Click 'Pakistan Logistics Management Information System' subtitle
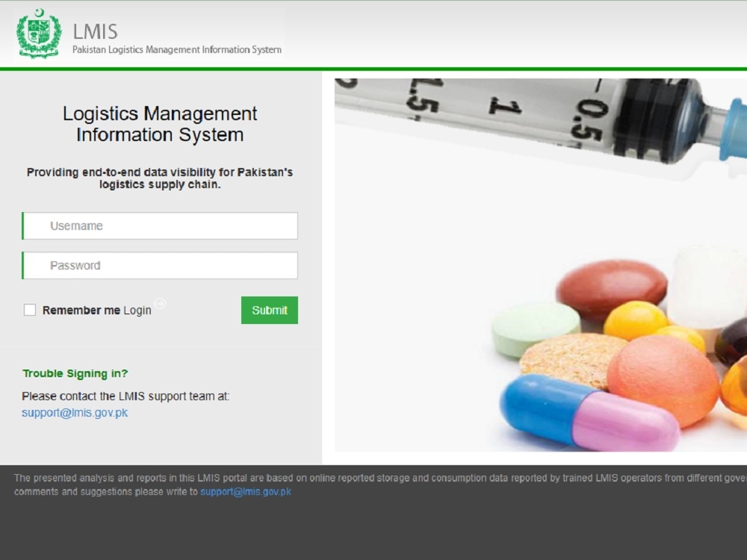This screenshot has width=747, height=560. click(x=177, y=49)
